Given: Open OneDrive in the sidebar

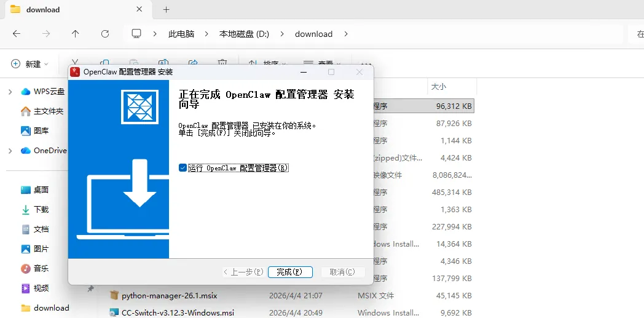Looking at the screenshot, I should tap(44, 151).
